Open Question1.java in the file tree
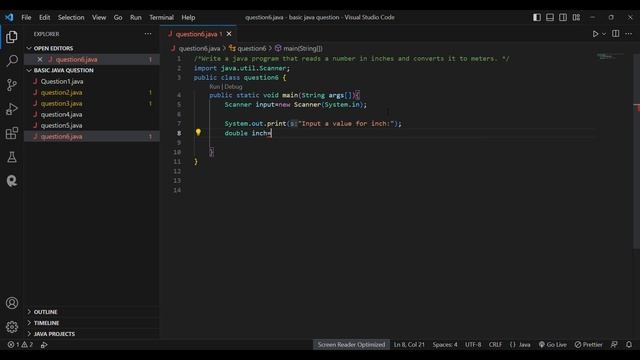The image size is (640, 360). (x=92, y=81)
